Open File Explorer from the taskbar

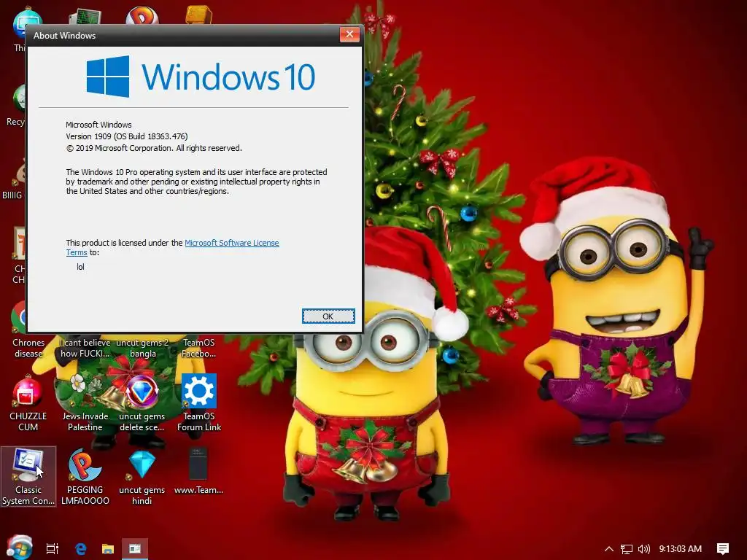[x=108, y=548]
